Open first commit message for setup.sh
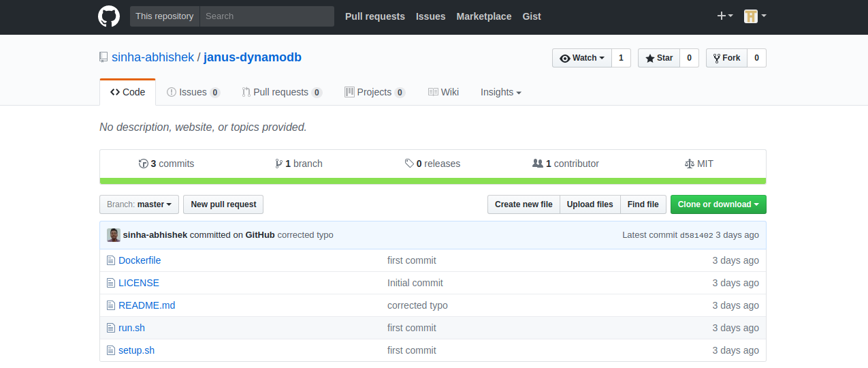 click(x=412, y=350)
